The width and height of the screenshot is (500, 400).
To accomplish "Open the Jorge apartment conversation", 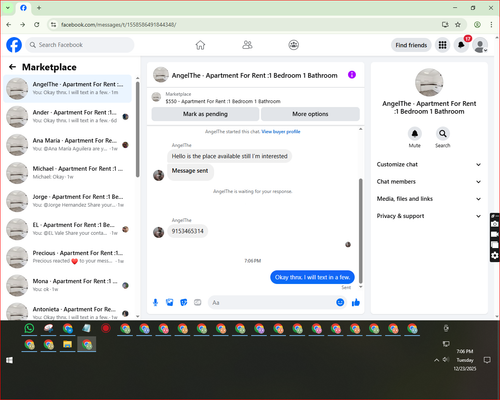I will click(68, 201).
